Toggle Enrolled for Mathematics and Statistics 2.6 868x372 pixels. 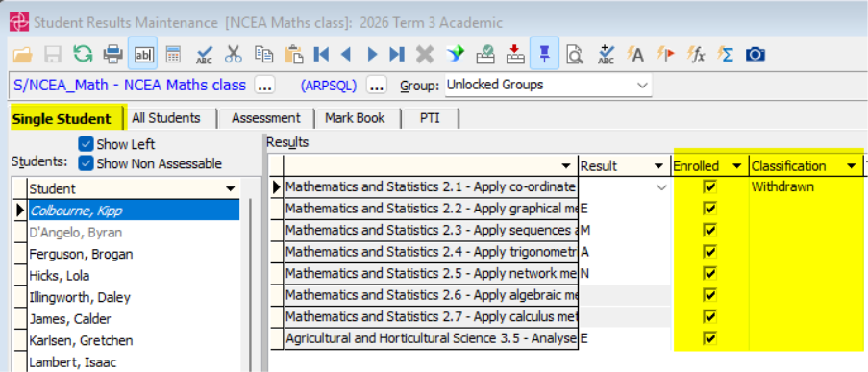710,294
